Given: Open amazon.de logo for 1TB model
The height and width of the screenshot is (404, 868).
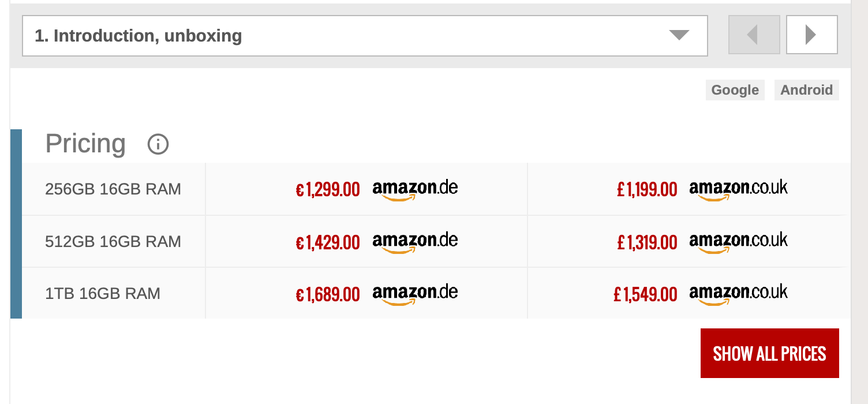Looking at the screenshot, I should point(415,294).
